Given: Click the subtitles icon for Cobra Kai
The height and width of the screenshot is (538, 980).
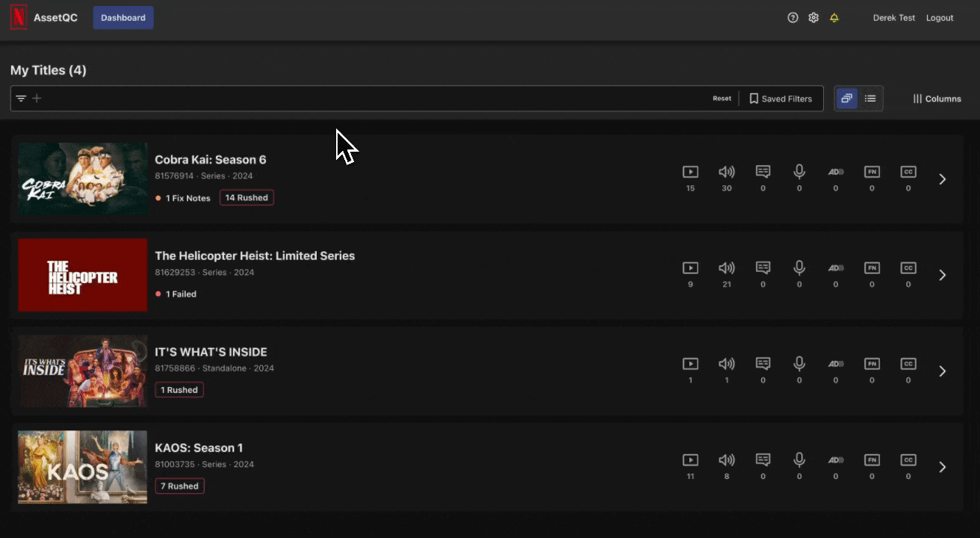Looking at the screenshot, I should click(x=763, y=172).
